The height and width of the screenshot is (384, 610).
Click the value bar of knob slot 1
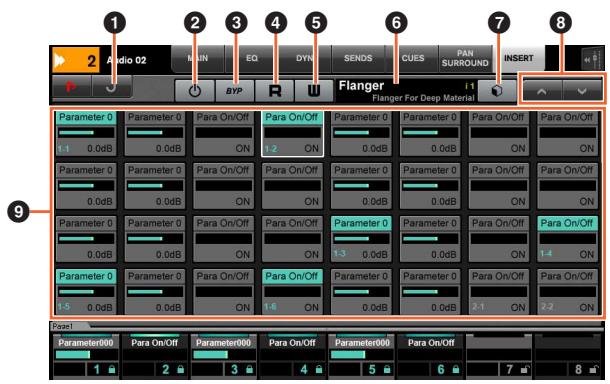coord(86,355)
